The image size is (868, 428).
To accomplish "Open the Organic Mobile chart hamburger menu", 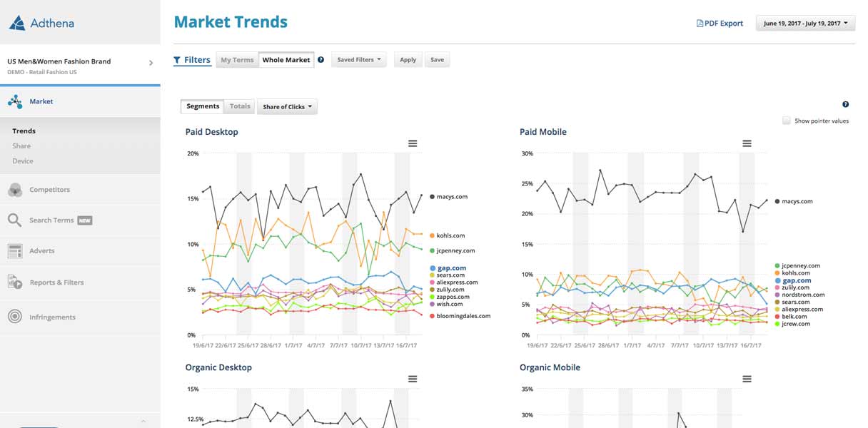I will [x=747, y=379].
